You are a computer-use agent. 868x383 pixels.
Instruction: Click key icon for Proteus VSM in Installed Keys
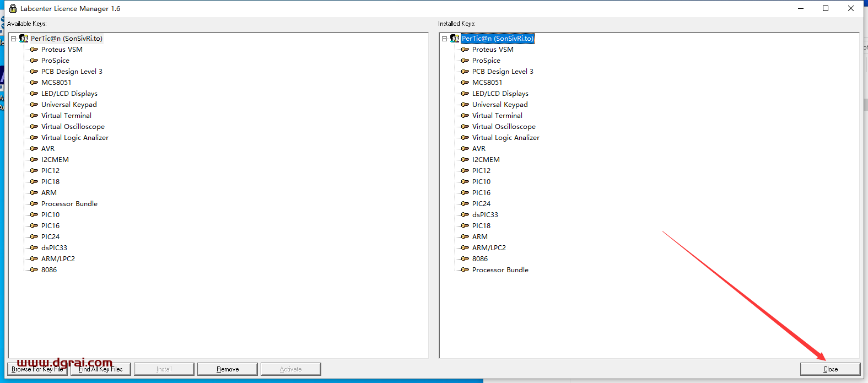(x=465, y=50)
